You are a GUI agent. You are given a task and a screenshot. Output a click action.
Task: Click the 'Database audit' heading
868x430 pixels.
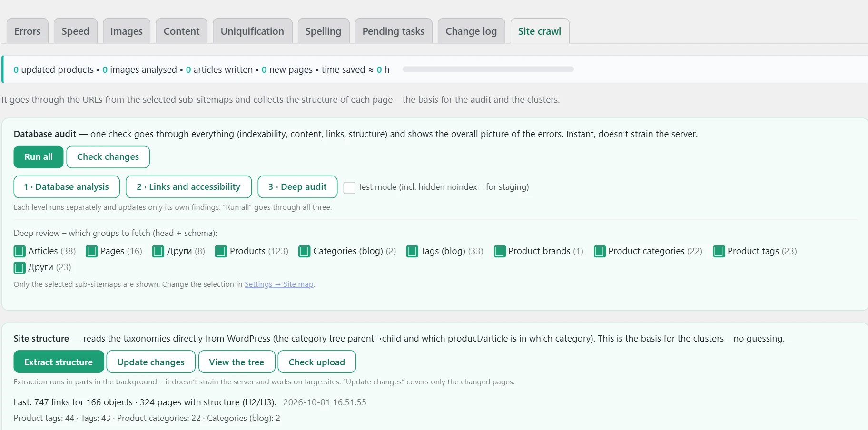click(x=45, y=134)
